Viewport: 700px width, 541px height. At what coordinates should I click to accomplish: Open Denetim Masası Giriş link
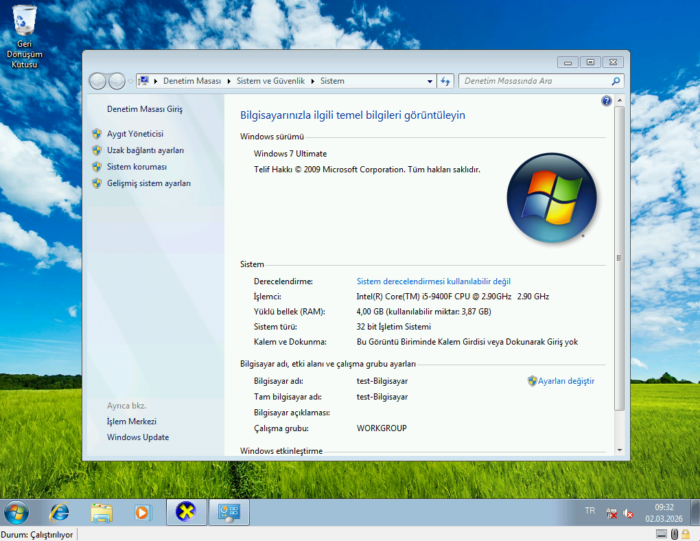point(145,109)
